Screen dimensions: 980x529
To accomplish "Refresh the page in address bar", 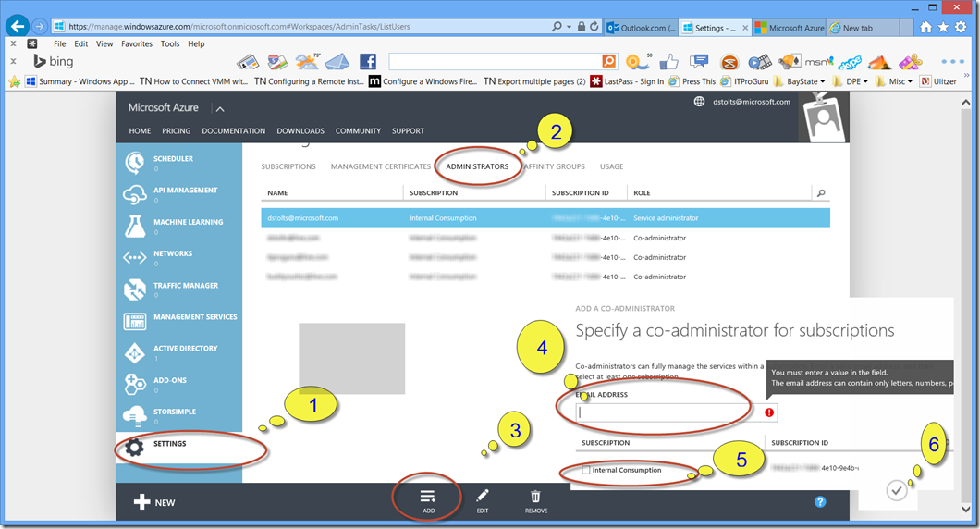I will tap(594, 27).
